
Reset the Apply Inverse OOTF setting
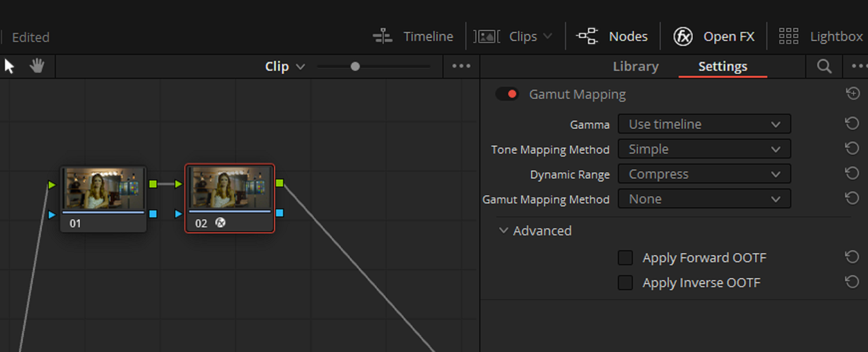tap(852, 282)
